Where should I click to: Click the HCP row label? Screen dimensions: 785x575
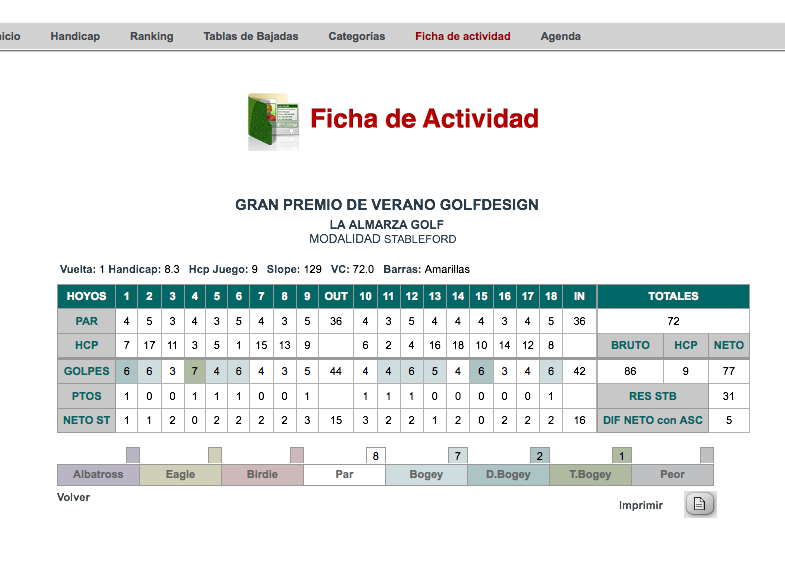pyautogui.click(x=87, y=345)
